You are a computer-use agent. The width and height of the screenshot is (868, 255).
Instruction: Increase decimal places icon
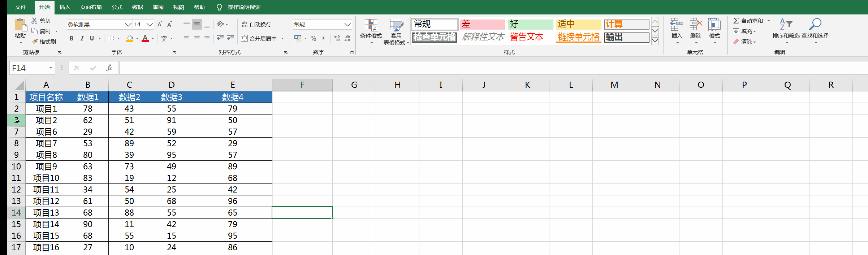(x=337, y=38)
